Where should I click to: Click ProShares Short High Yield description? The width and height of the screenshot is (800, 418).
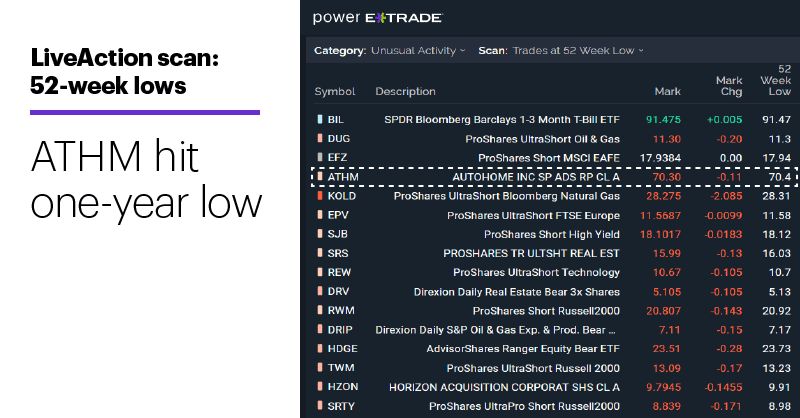click(552, 234)
